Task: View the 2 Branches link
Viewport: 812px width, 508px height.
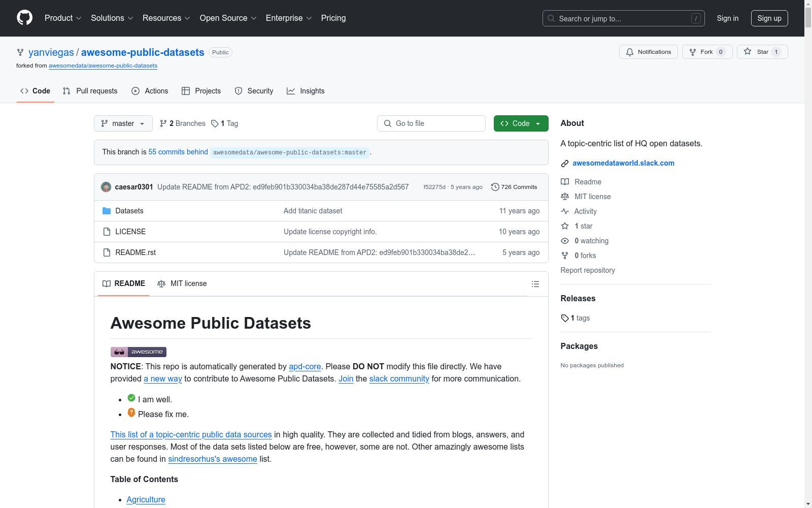Action: [183, 123]
